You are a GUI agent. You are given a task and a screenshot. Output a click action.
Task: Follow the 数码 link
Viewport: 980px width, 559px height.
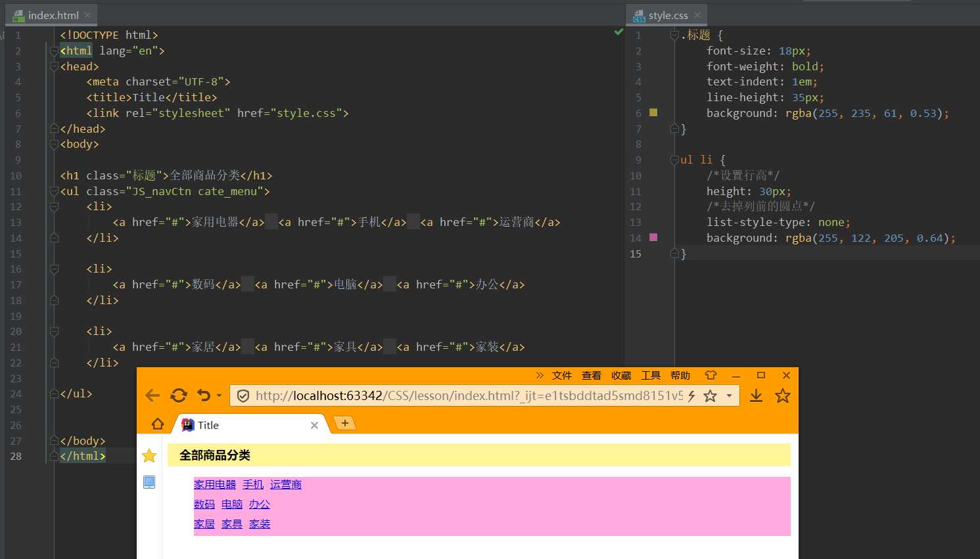click(x=204, y=504)
